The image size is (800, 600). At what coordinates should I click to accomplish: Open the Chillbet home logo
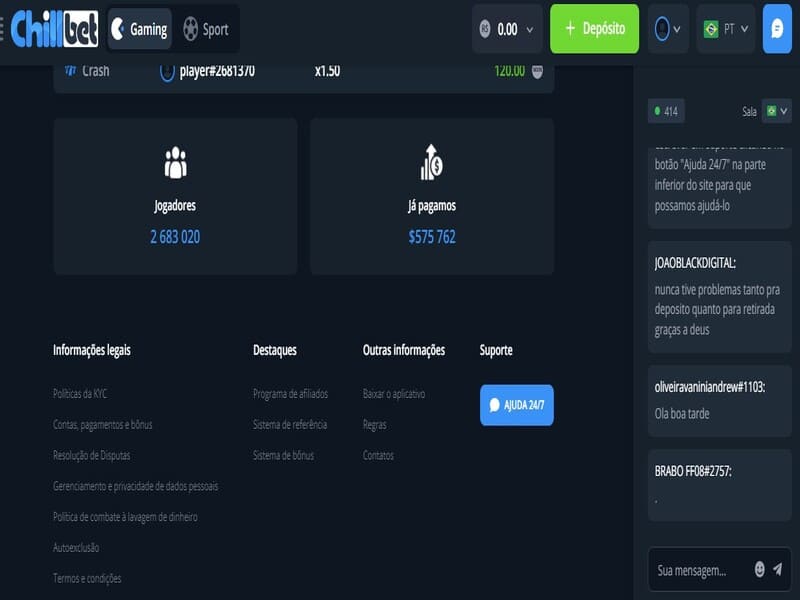click(52, 29)
